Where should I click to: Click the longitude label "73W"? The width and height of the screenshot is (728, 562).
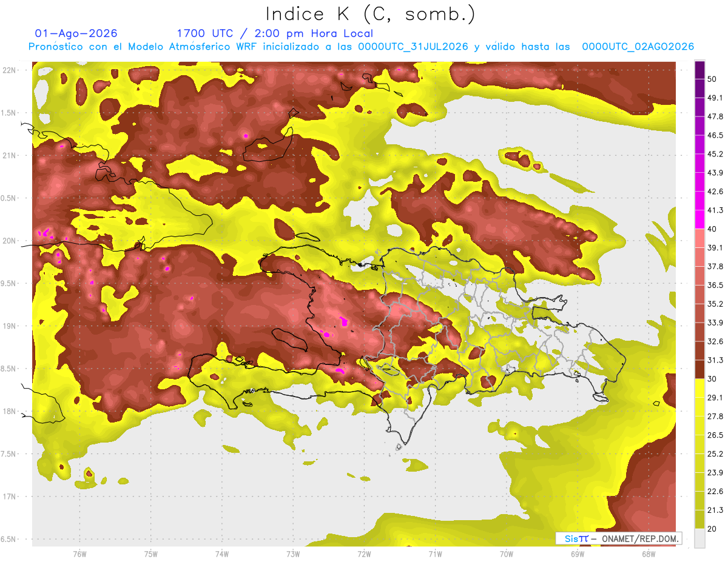(293, 554)
